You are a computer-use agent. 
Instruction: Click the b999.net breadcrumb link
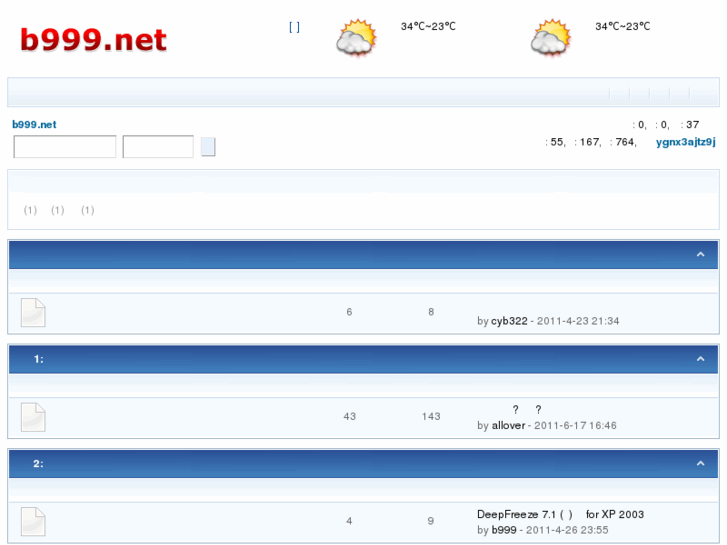[34, 124]
